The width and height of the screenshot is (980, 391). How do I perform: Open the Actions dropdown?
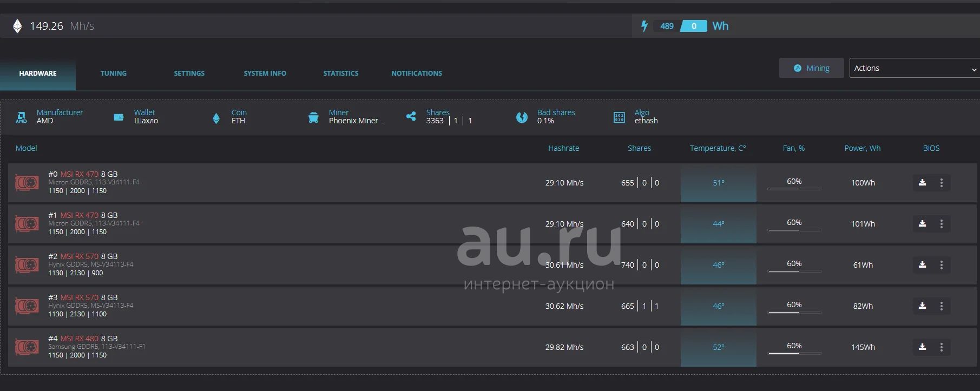915,68
